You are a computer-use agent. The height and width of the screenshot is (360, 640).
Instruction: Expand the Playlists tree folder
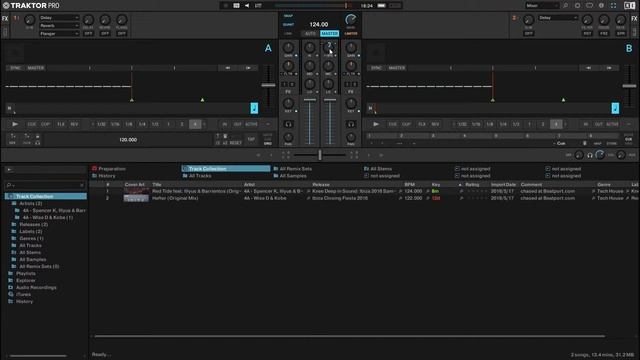click(x=11, y=273)
